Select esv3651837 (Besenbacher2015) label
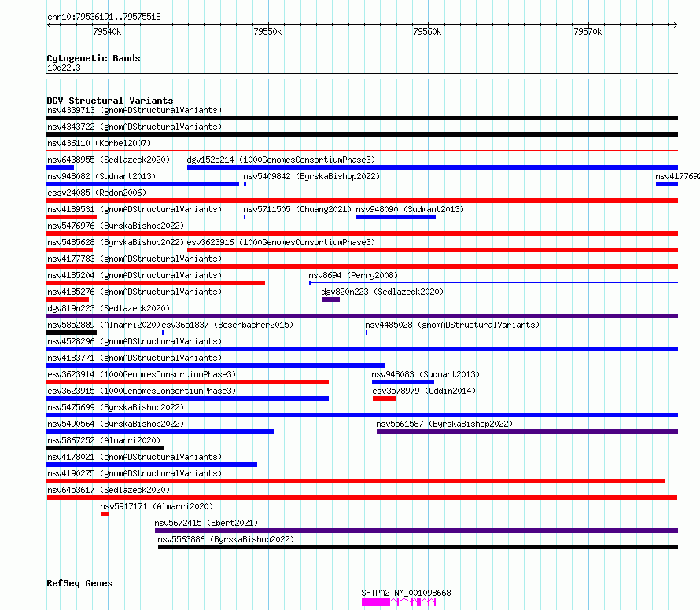Screen dimensions: 700x610 click(x=227, y=325)
